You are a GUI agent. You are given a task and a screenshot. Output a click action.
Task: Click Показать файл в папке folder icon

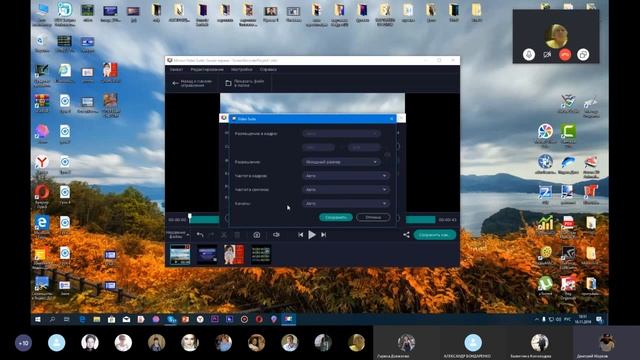228,83
